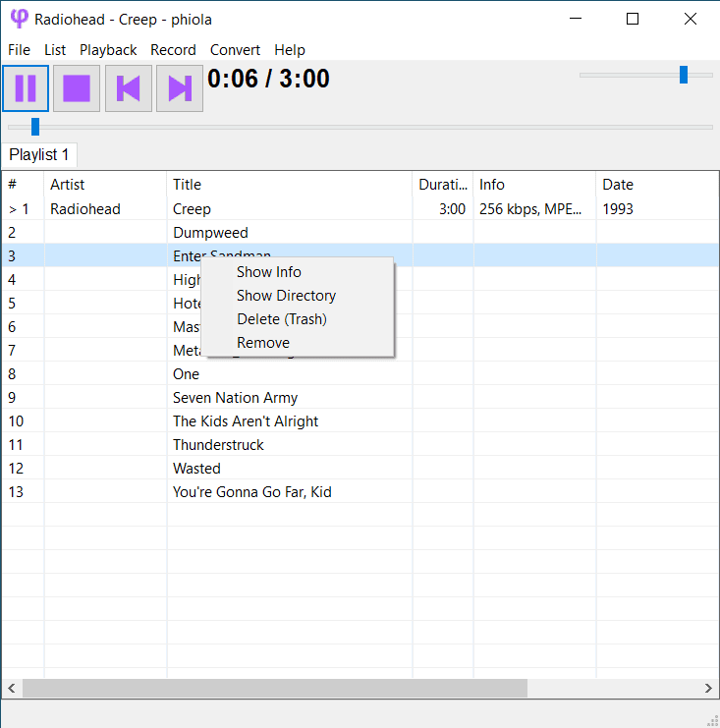
Task: Click the window resize grip in the status bar
Action: [x=712, y=720]
